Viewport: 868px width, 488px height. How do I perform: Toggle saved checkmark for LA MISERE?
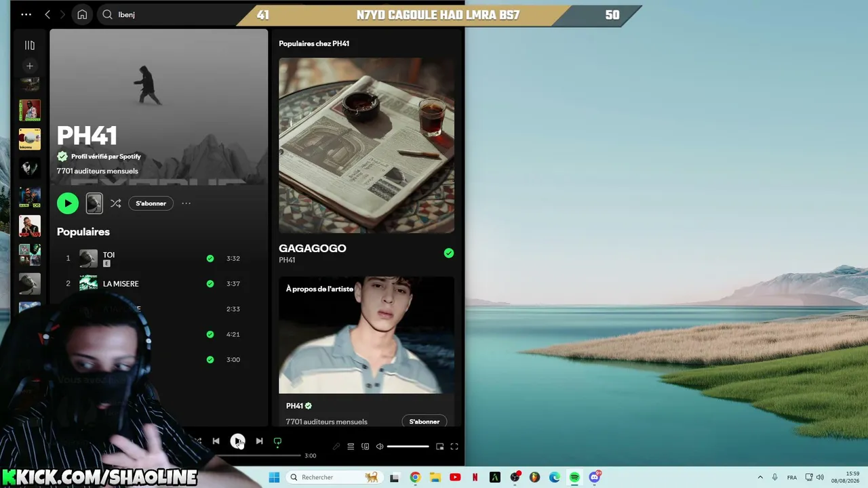[x=210, y=284]
